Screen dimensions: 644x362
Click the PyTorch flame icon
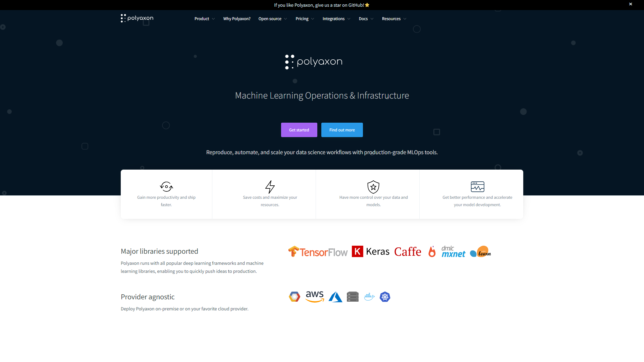(x=432, y=251)
